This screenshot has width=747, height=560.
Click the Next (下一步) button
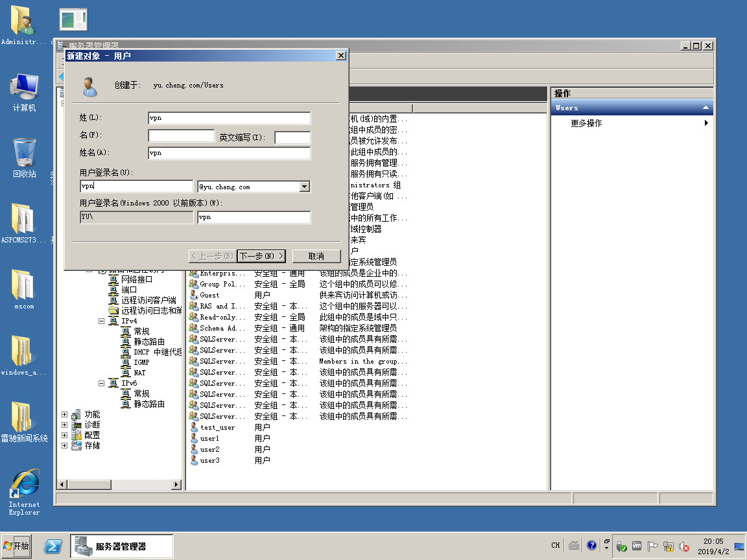click(262, 256)
